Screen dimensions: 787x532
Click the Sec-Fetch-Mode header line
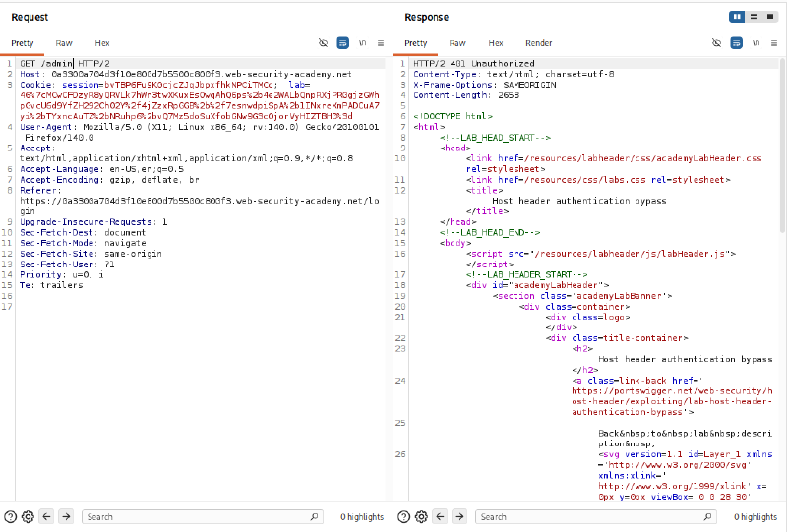tap(83, 243)
